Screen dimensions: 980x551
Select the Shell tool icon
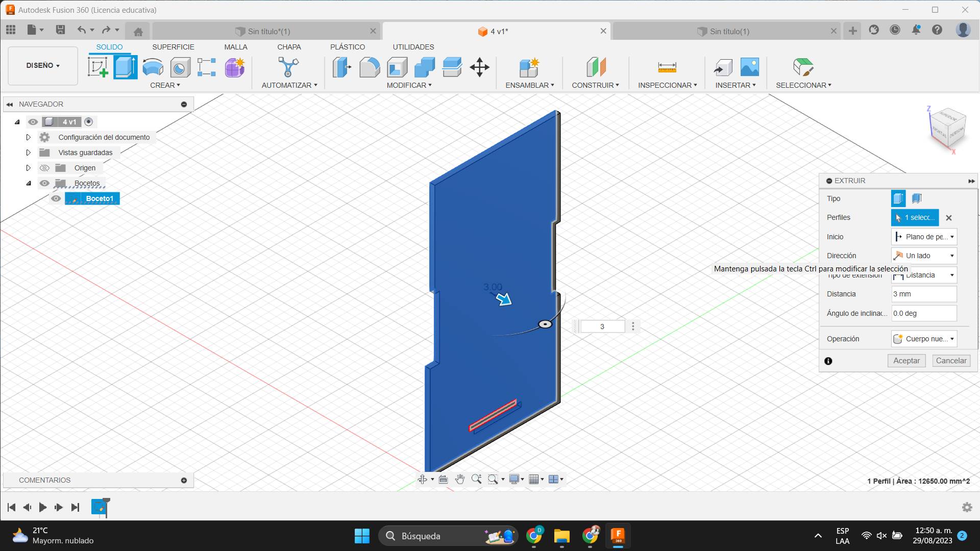tap(397, 67)
